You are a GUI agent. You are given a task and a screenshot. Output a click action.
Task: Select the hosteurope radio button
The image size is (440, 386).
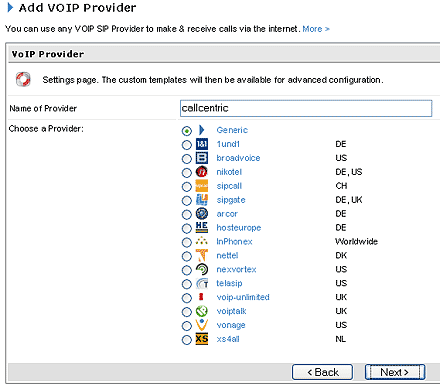coord(187,229)
